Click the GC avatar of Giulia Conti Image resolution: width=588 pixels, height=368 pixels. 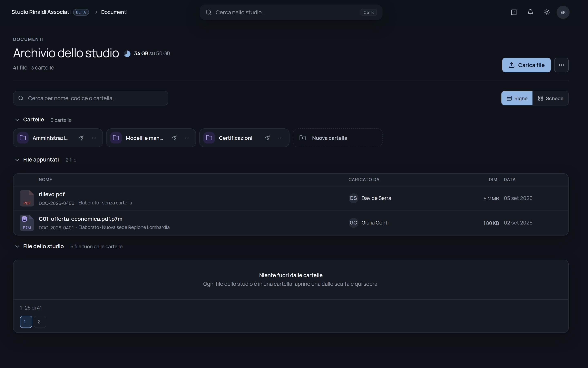pyautogui.click(x=354, y=223)
